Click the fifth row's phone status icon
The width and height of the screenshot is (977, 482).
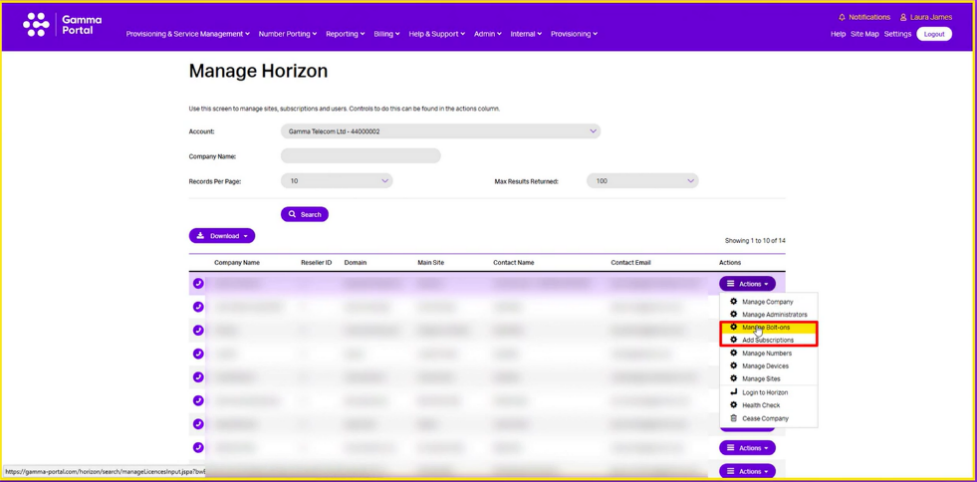pyautogui.click(x=198, y=377)
